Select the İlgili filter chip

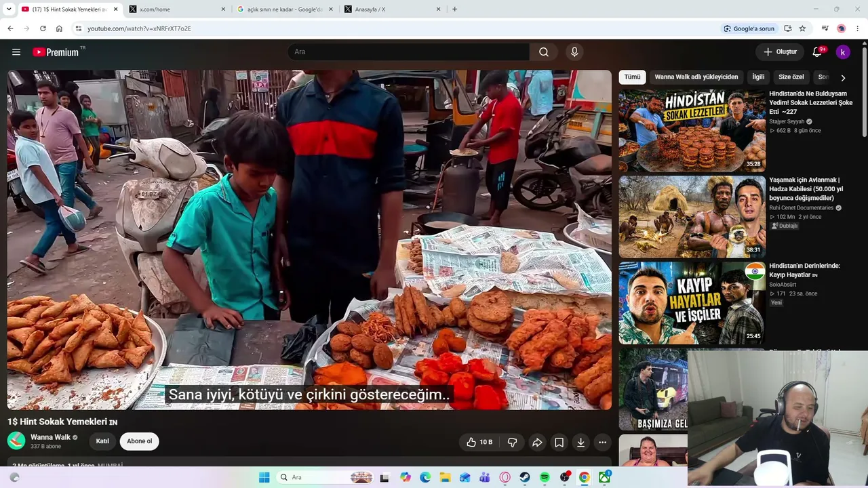pos(758,77)
